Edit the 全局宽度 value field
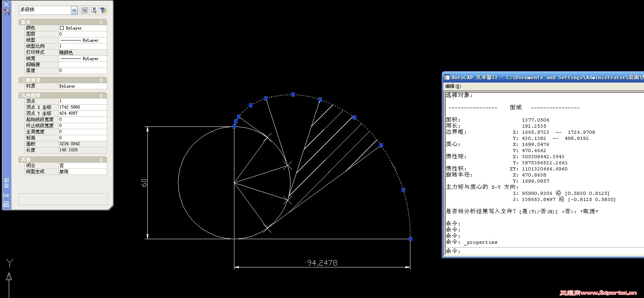The width and height of the screenshot is (644, 298). 82,132
